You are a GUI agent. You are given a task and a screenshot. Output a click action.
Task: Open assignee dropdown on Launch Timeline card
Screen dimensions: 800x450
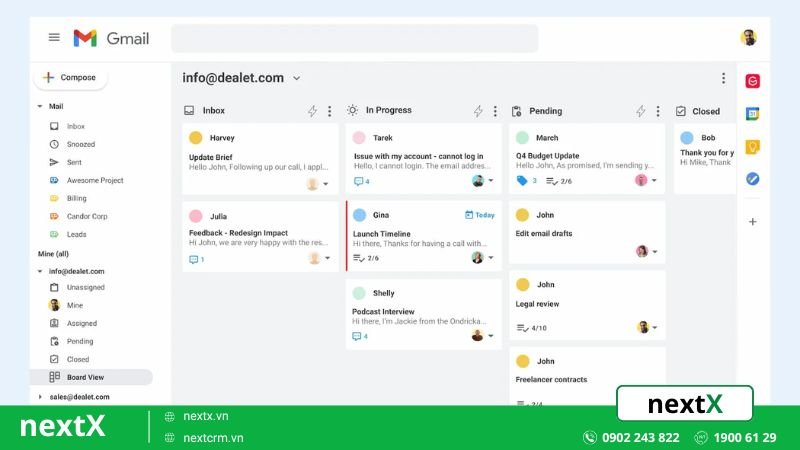tap(491, 258)
